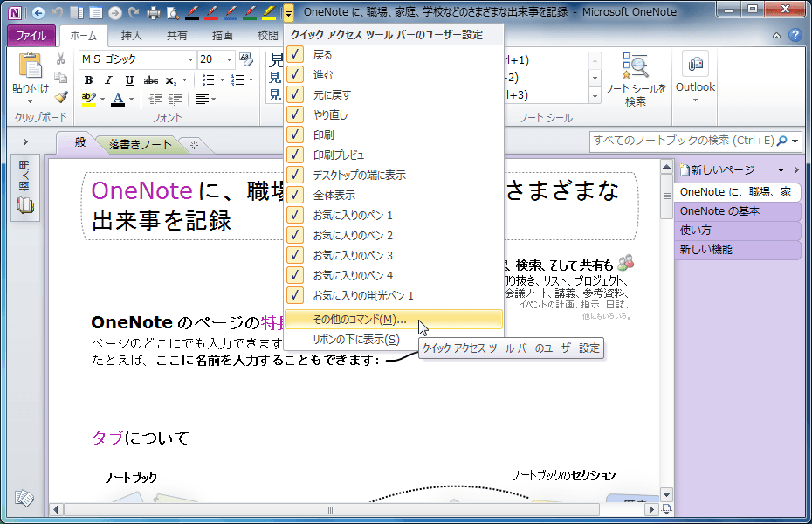This screenshot has height=524, width=812.
Task: Open the OneNote の基本 page
Action: click(738, 211)
